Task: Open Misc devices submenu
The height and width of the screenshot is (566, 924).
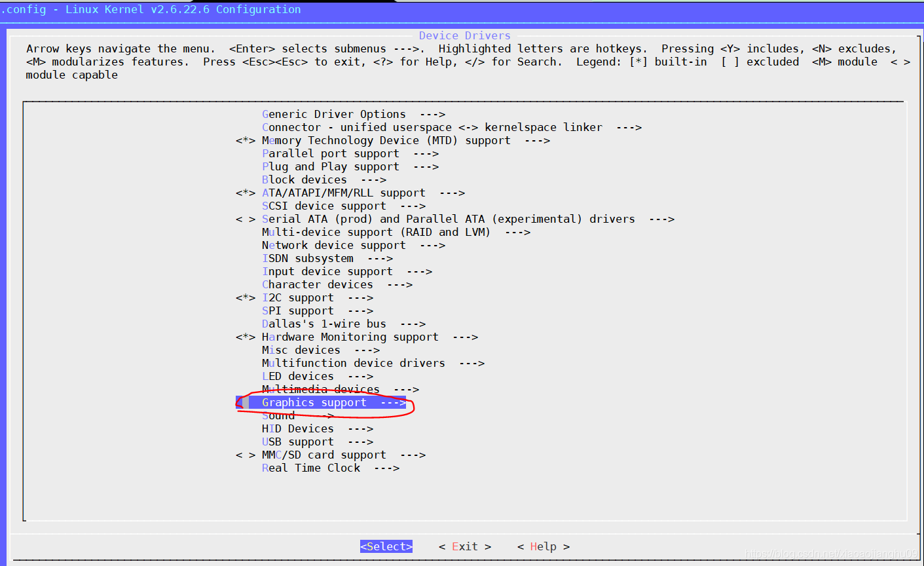Action: point(321,350)
